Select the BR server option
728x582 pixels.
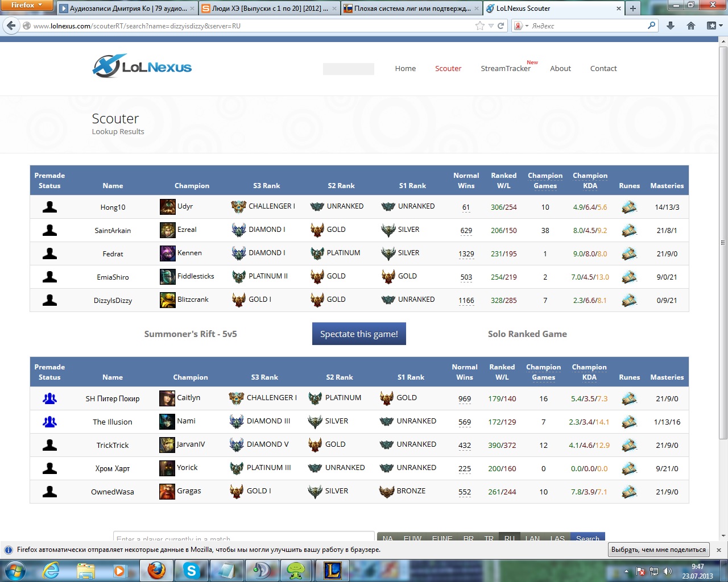coord(469,538)
